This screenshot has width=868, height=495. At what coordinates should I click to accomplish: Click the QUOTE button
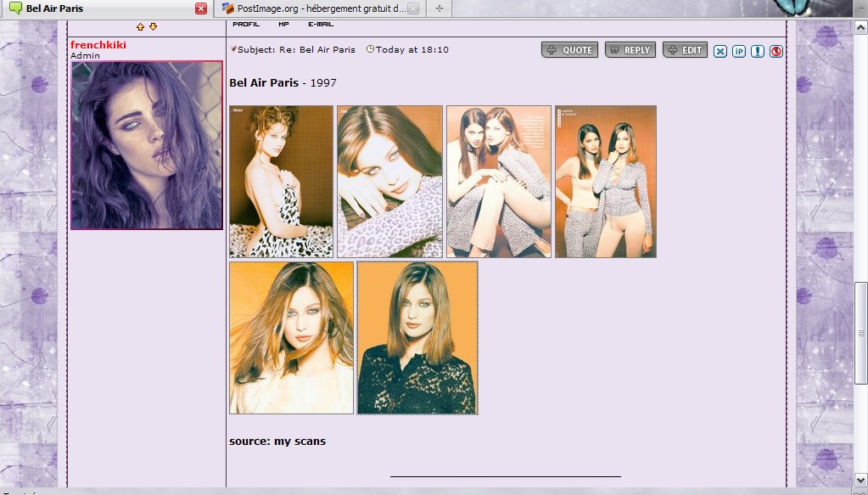pyautogui.click(x=569, y=50)
